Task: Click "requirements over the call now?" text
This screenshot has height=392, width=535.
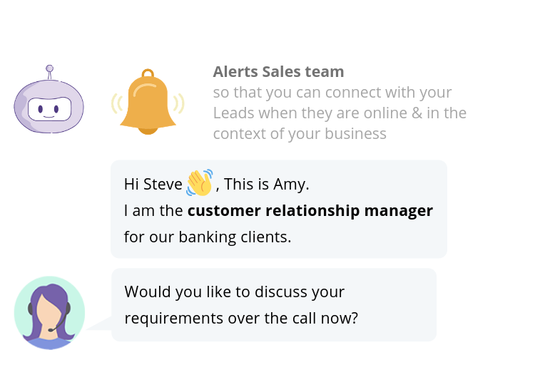Action: [x=240, y=319]
